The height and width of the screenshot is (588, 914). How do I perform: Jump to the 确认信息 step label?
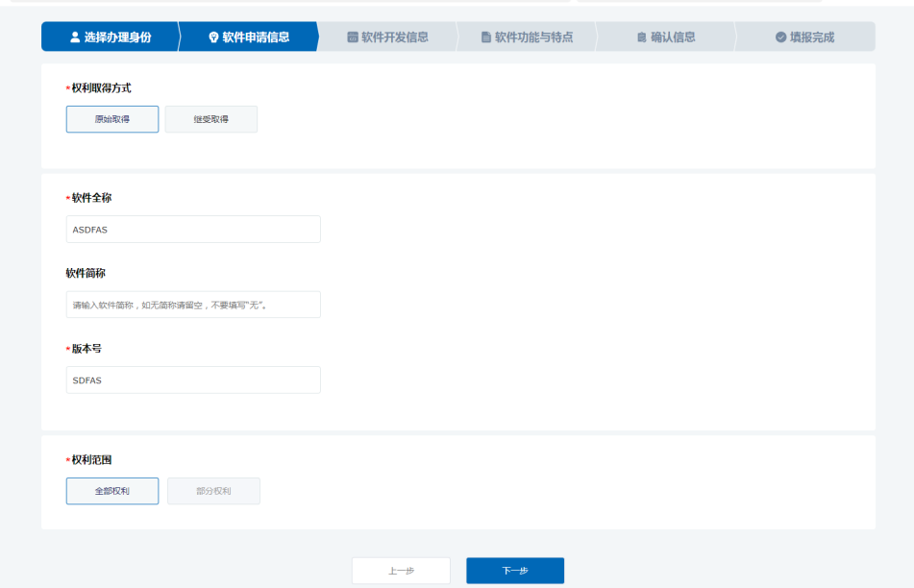tap(673, 37)
